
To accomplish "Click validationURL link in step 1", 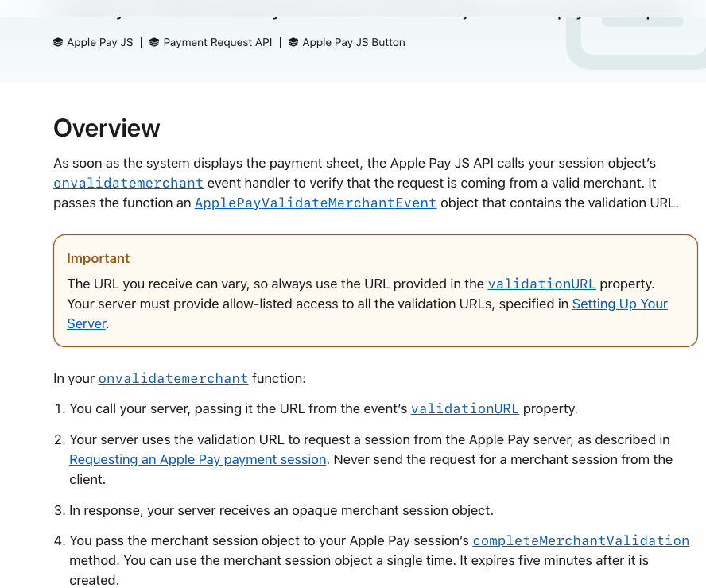I will (x=464, y=408).
